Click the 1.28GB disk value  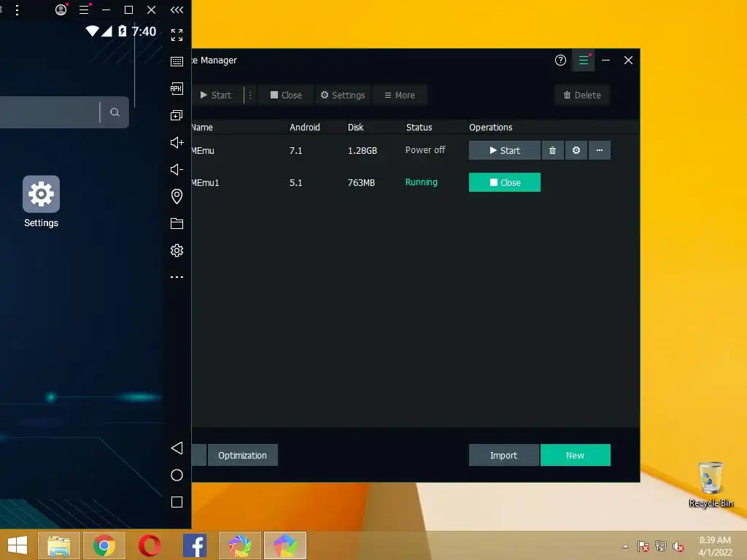[x=362, y=150]
